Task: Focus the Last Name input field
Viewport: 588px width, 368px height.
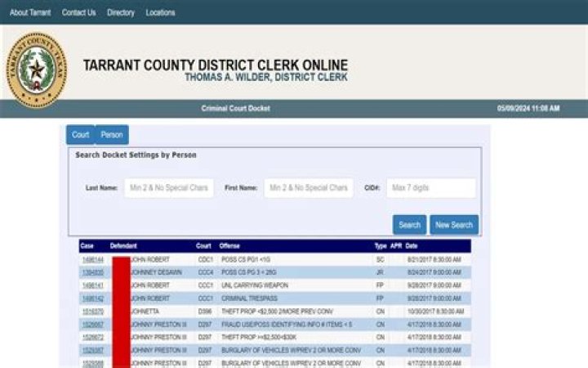Action: [x=169, y=188]
